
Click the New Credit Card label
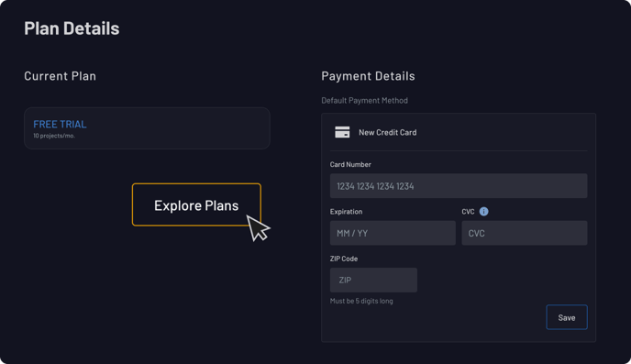(x=388, y=132)
